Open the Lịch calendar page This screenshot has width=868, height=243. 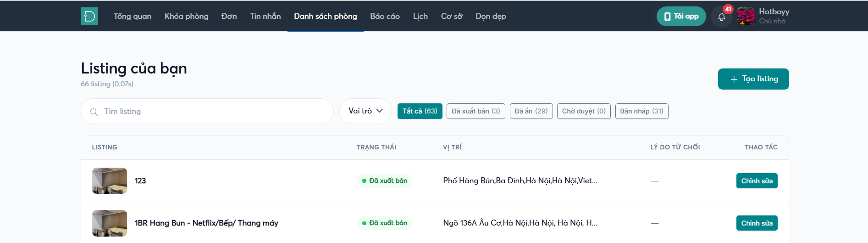420,16
